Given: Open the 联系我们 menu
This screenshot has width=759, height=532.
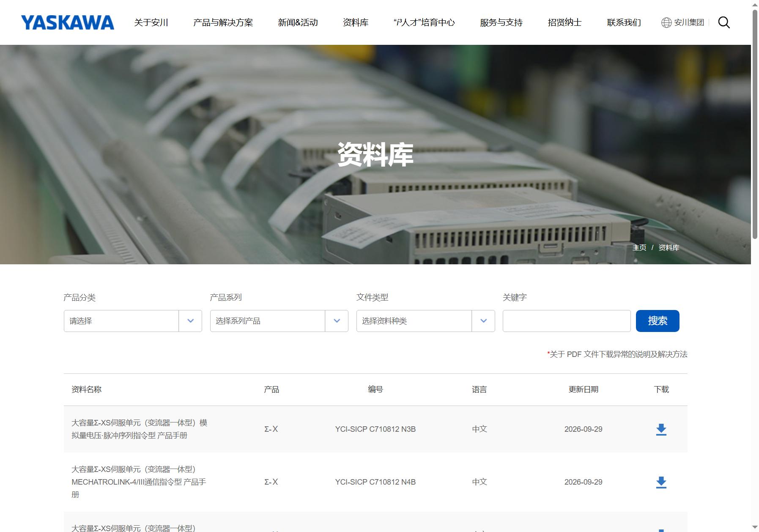Looking at the screenshot, I should point(624,22).
